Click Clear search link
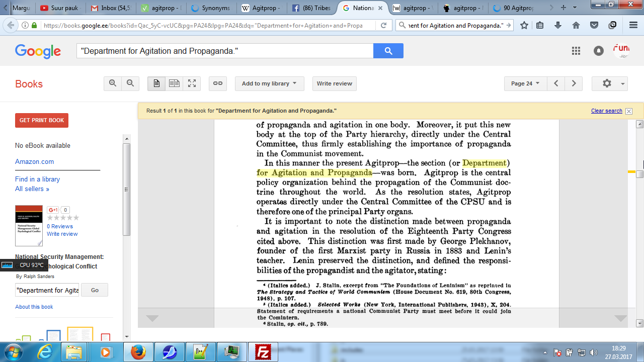 tap(607, 111)
